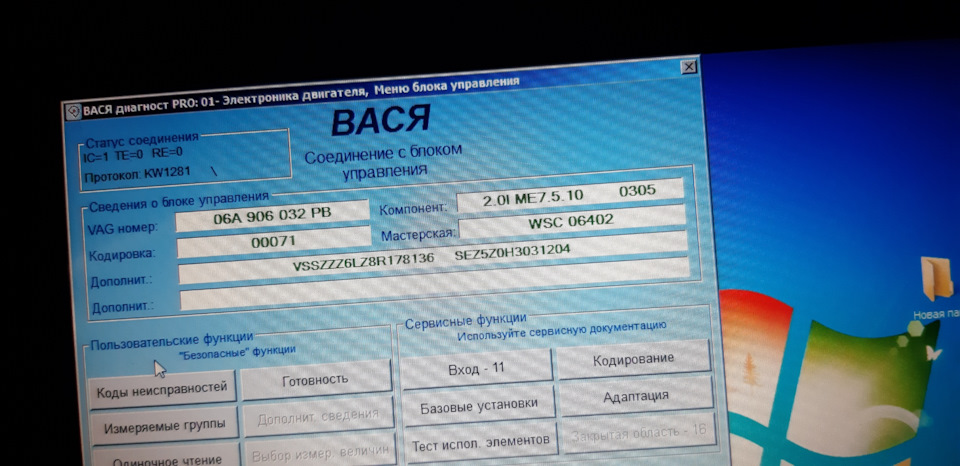
Task: Click the Мастерская: label
Action: pyautogui.click(x=418, y=234)
